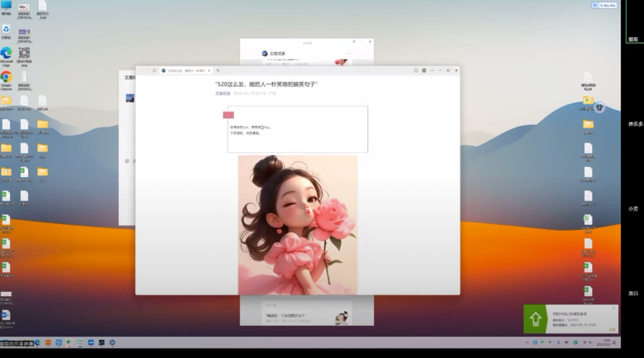Image resolution: width=644 pixels, height=358 pixels.
Task: Click the refresh icon in article viewer
Action: coord(155,70)
